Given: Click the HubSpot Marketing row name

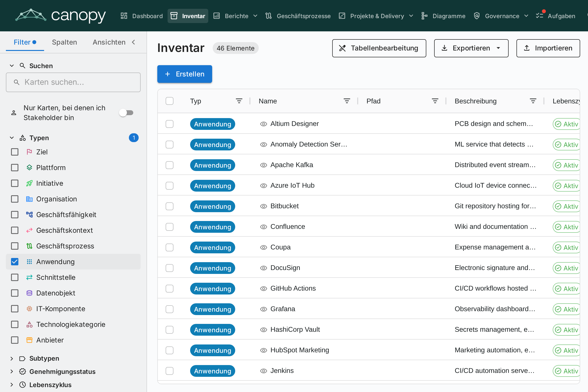Looking at the screenshot, I should click(x=299, y=350).
